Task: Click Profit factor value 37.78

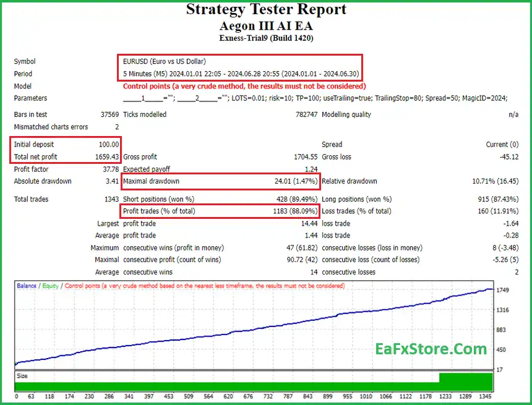Action: [x=111, y=169]
